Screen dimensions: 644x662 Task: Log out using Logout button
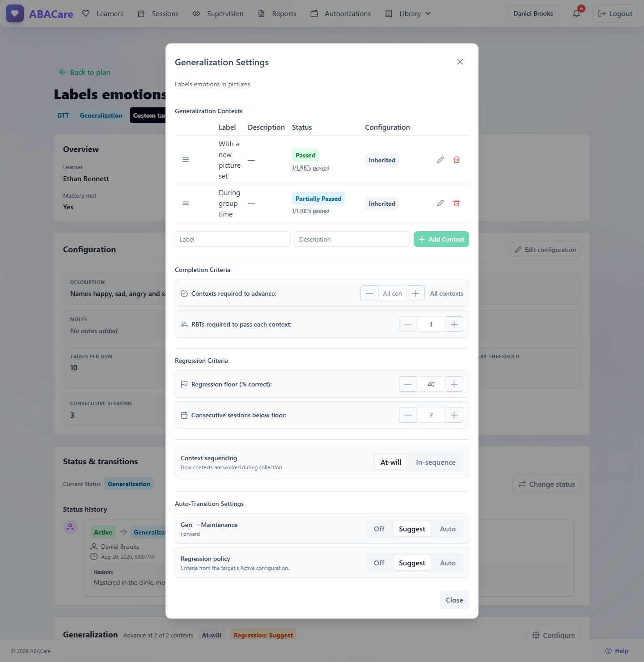point(615,13)
